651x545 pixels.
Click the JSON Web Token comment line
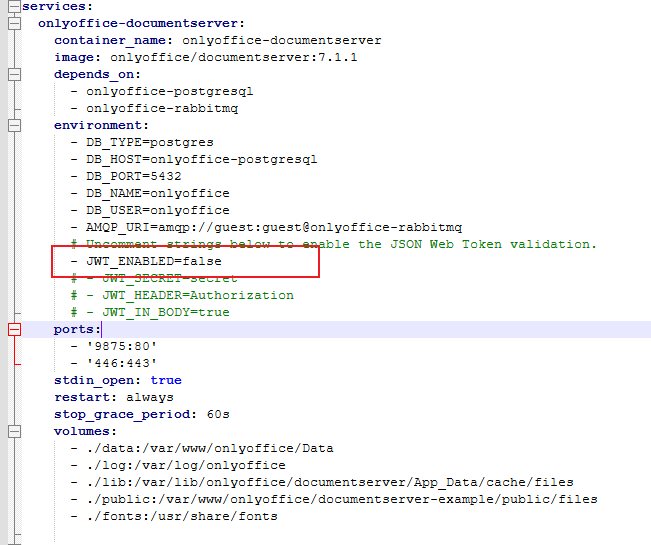point(334,244)
